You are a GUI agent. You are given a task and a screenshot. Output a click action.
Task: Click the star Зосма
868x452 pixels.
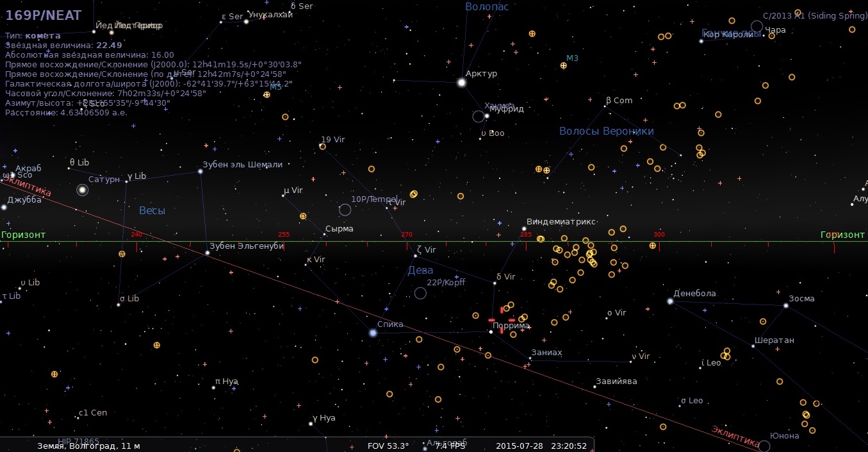[x=785, y=306]
